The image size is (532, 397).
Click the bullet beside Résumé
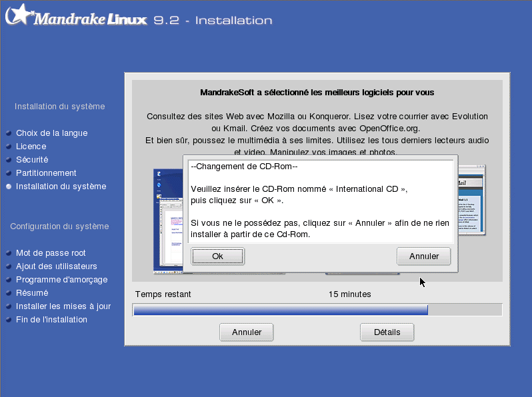click(9, 293)
